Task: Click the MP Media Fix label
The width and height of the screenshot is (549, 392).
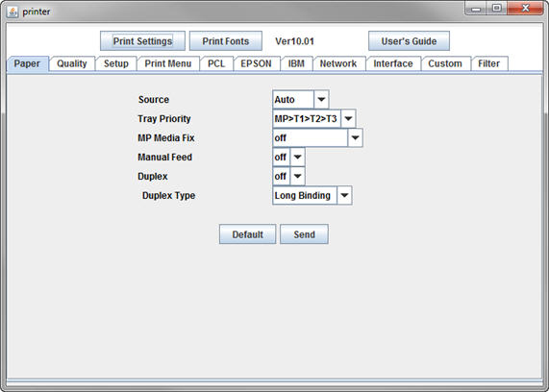Action: click(x=166, y=138)
